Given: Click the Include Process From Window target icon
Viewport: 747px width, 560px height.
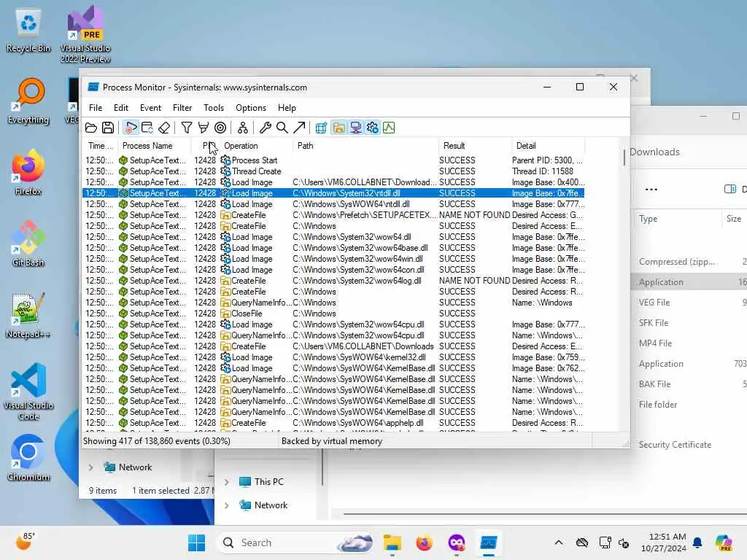Looking at the screenshot, I should pyautogui.click(x=220, y=128).
